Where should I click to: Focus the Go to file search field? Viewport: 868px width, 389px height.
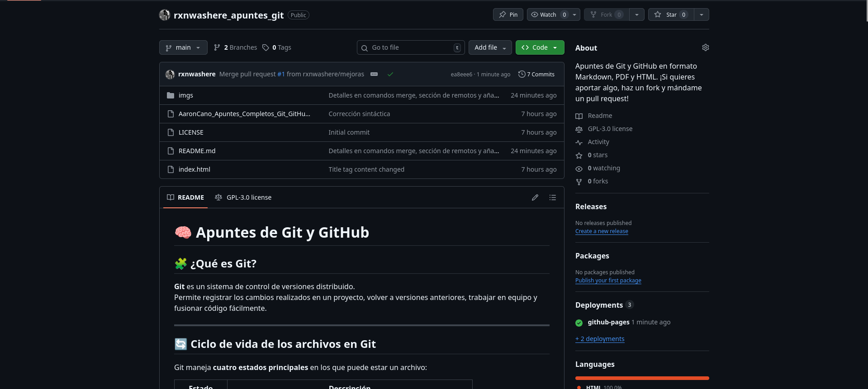pos(411,47)
